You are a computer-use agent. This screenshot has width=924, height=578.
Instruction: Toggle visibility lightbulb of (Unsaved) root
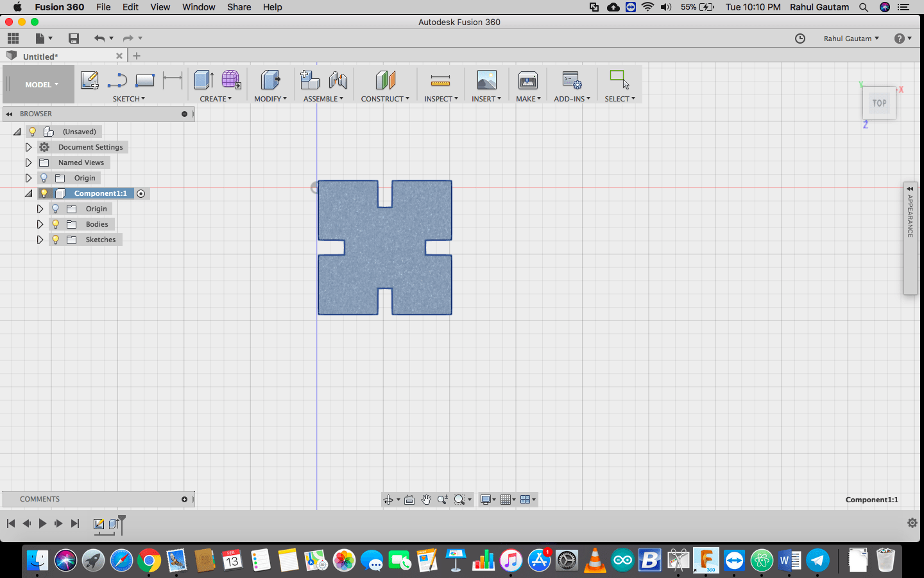[33, 132]
